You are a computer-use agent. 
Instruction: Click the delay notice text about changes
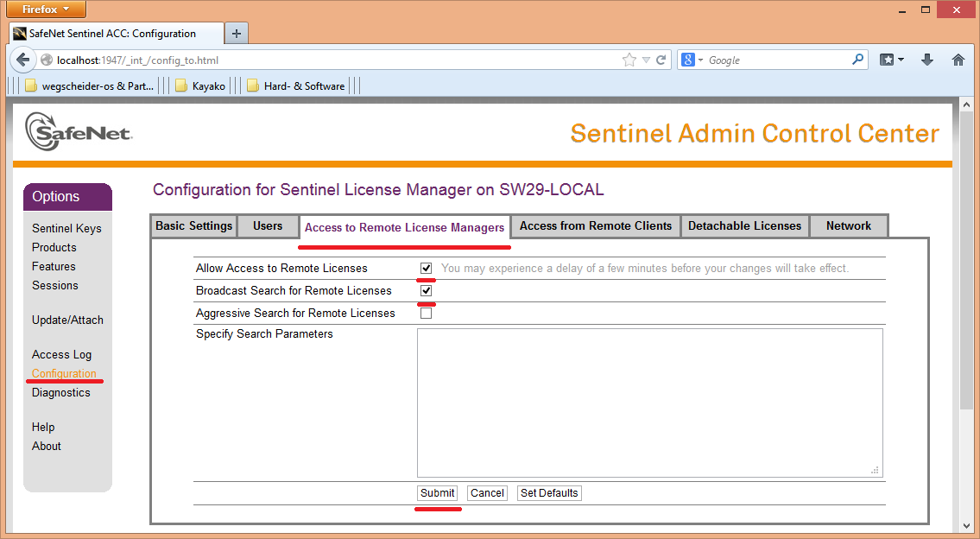pyautogui.click(x=645, y=269)
